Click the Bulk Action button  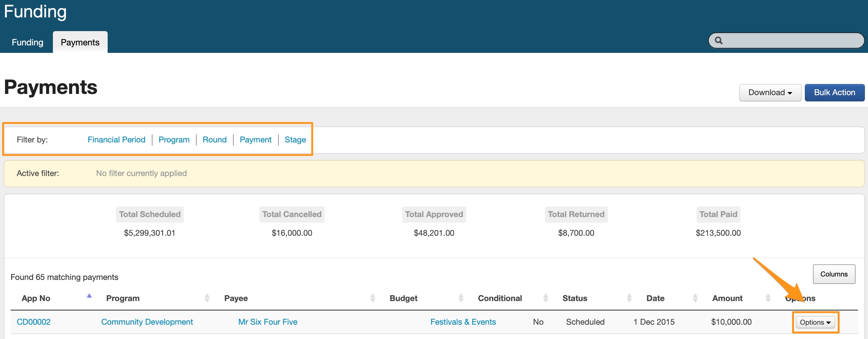pos(834,93)
